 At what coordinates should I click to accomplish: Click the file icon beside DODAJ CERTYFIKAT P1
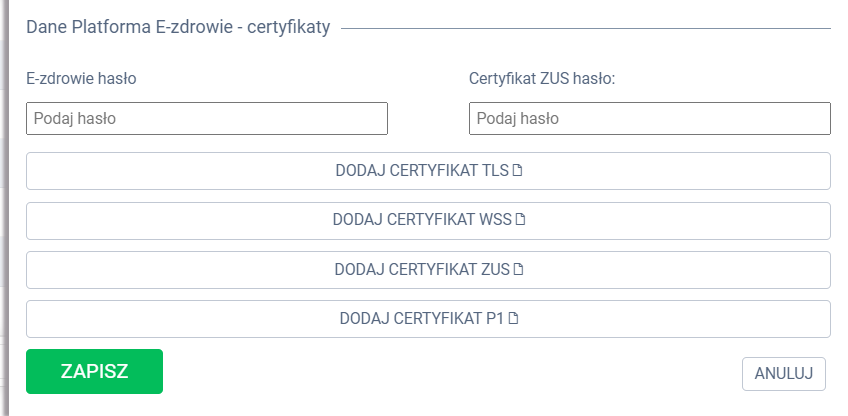514,320
